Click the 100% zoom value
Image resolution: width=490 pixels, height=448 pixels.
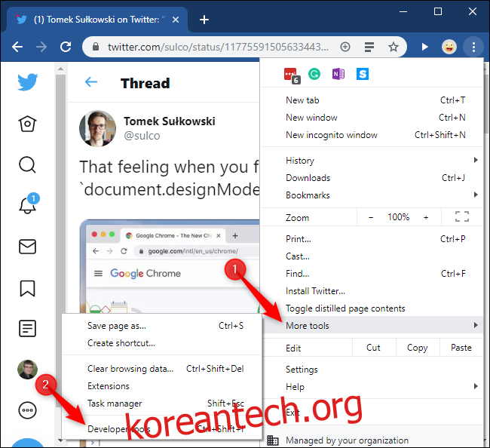[x=399, y=217]
